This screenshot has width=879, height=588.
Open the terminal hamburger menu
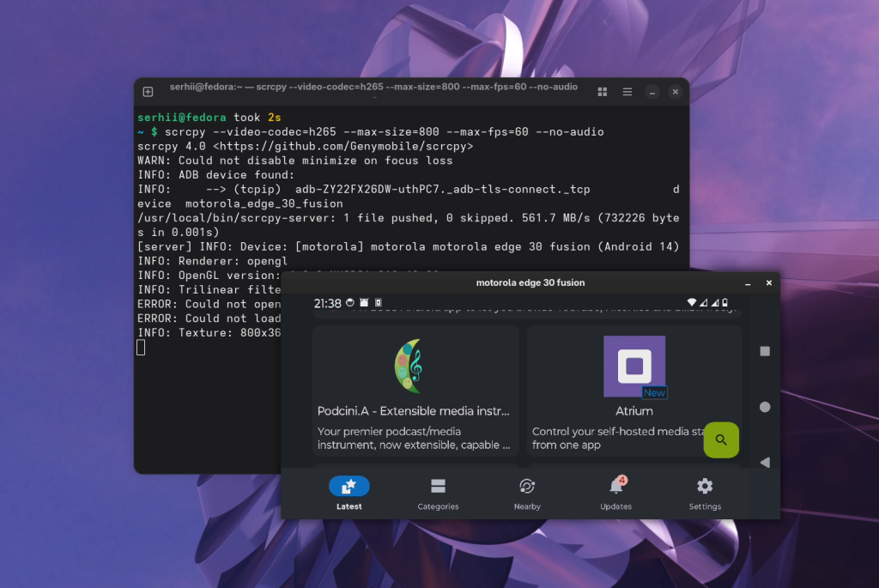click(x=627, y=91)
